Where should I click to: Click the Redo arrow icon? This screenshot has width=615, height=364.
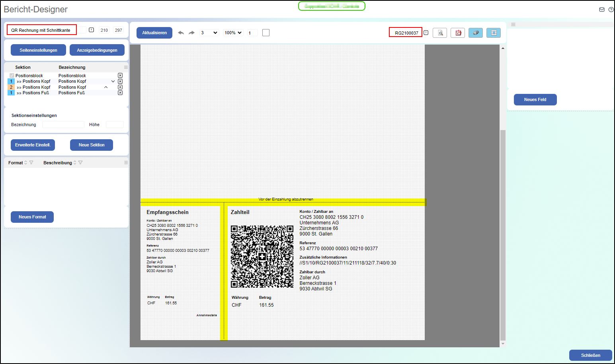191,33
